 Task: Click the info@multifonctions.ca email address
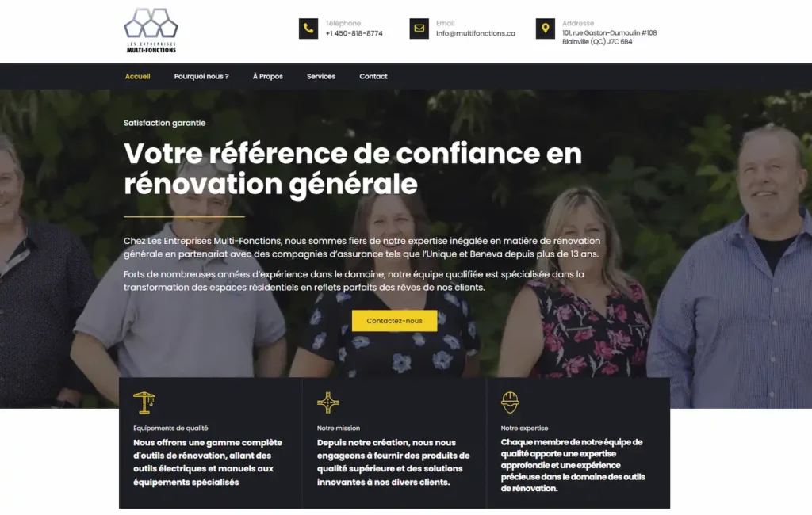pyautogui.click(x=476, y=33)
